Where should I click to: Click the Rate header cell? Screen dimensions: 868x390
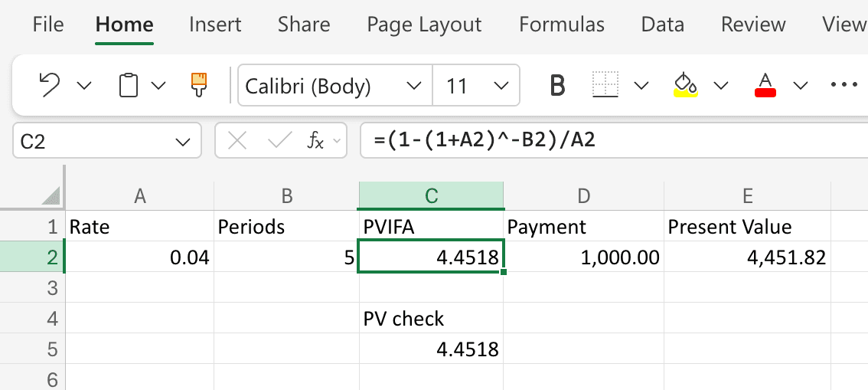[140, 226]
